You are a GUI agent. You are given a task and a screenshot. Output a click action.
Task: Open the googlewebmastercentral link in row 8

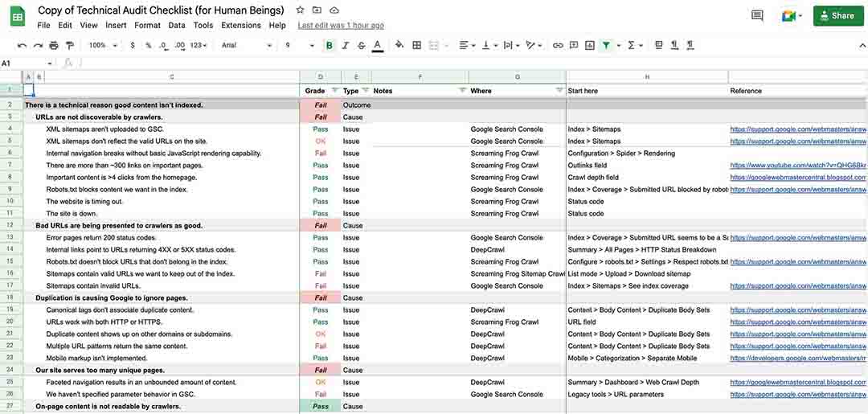click(x=798, y=178)
